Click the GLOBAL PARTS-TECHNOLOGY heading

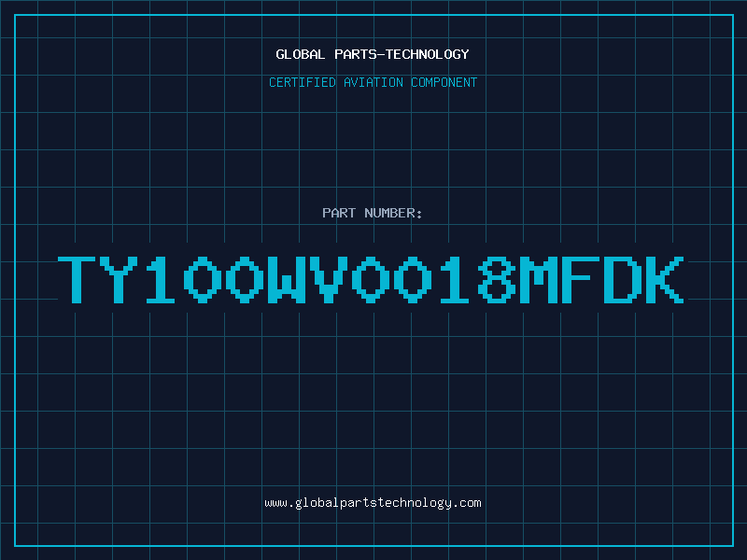(x=373, y=54)
